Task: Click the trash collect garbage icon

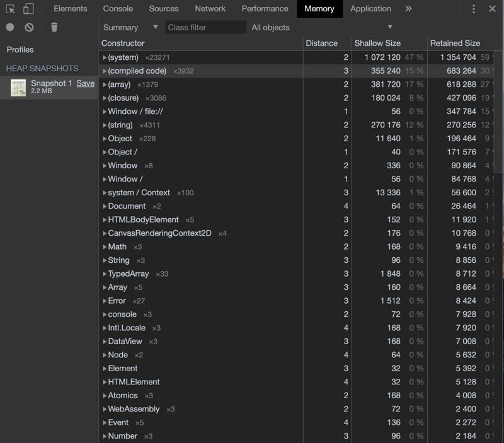Action: pyautogui.click(x=54, y=27)
